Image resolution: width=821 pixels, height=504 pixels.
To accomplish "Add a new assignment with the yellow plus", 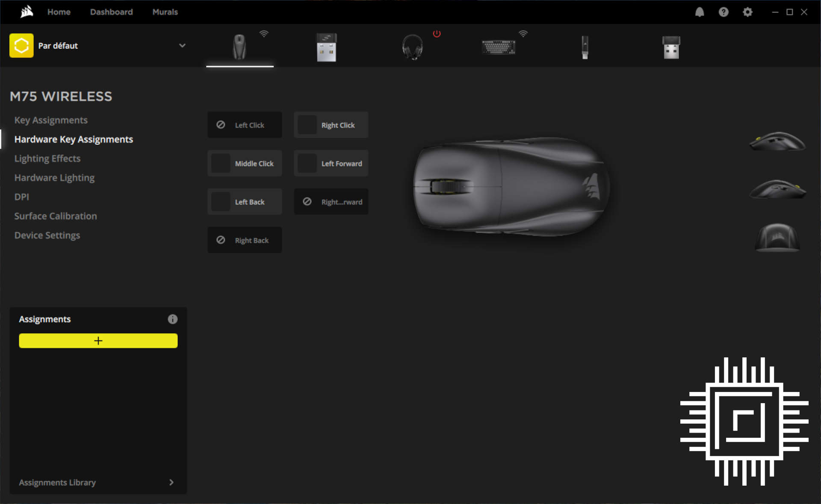I will (x=98, y=341).
